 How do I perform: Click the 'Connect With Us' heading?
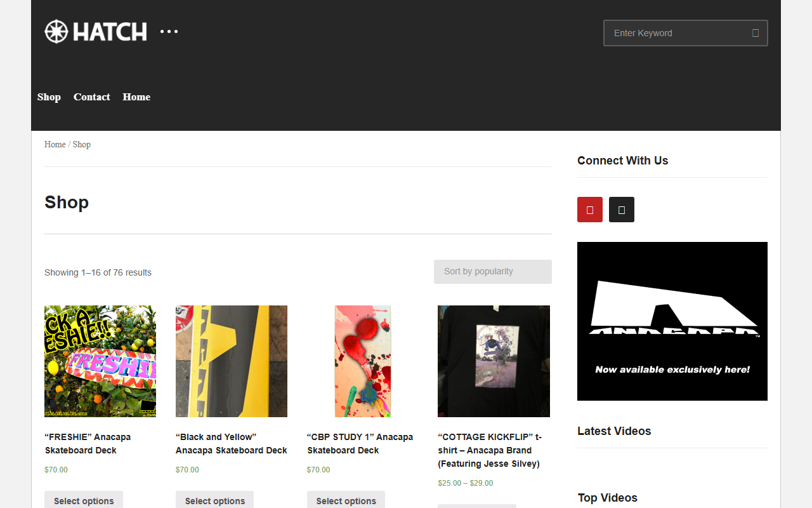pyautogui.click(x=622, y=161)
